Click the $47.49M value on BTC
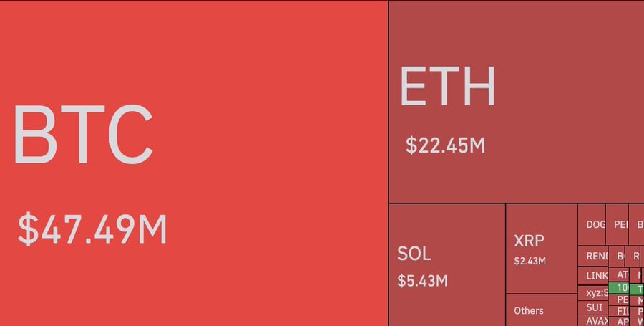Viewport: 644px width, 326px height. tap(92, 229)
